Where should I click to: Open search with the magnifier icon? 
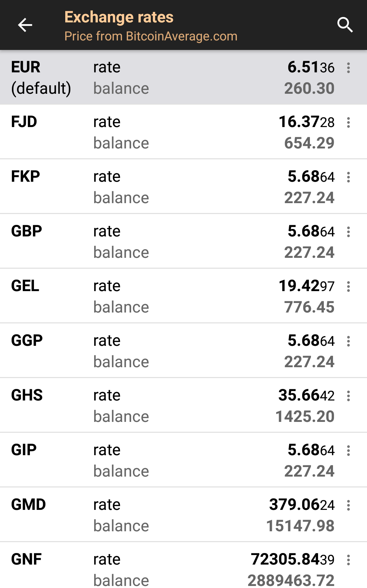click(345, 25)
